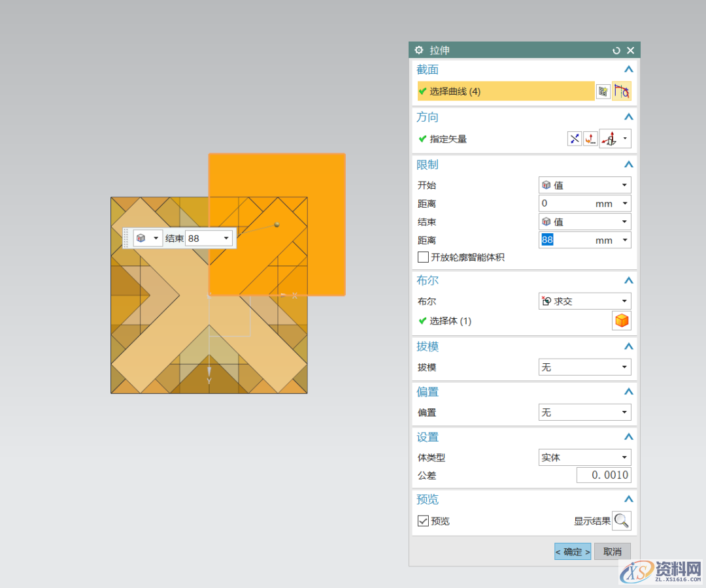Open the vector dialog icon in 方向 section

(x=590, y=139)
